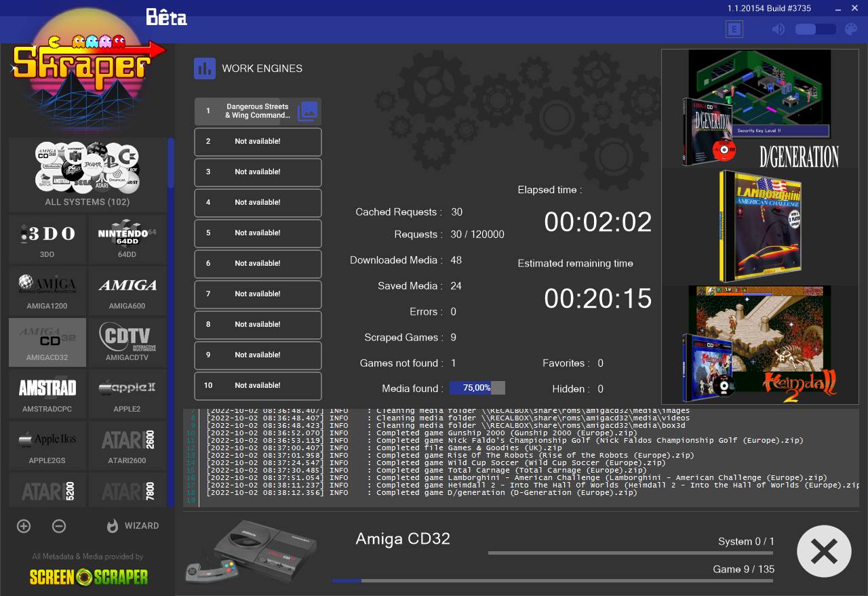The height and width of the screenshot is (596, 868).
Task: Select work engine 1 Dangerous Streets
Action: tap(258, 111)
